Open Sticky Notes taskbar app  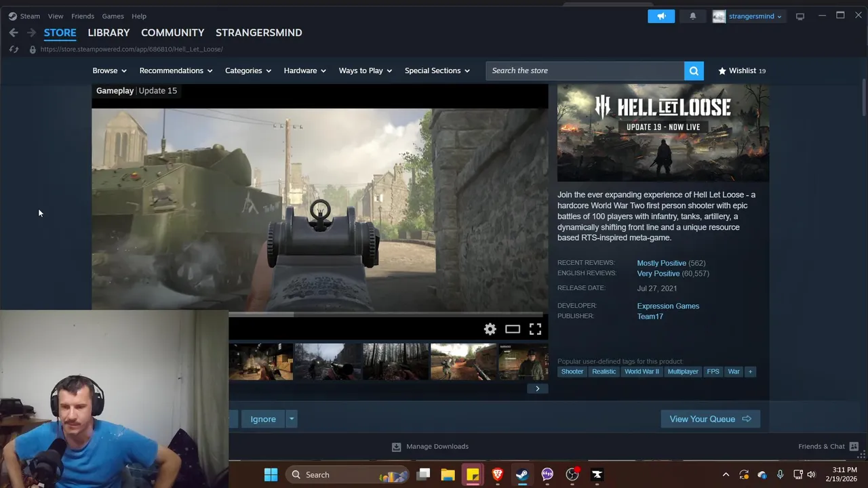(473, 474)
